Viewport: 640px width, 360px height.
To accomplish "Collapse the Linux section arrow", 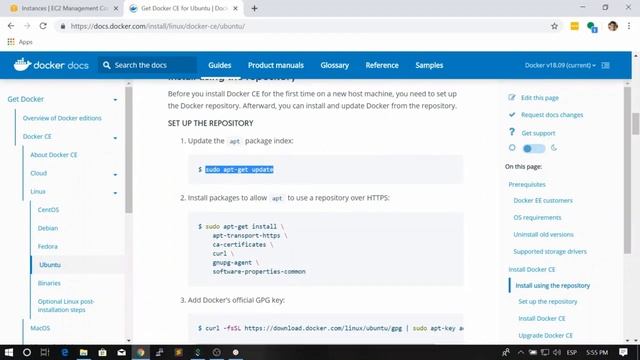I will tap(115, 193).
